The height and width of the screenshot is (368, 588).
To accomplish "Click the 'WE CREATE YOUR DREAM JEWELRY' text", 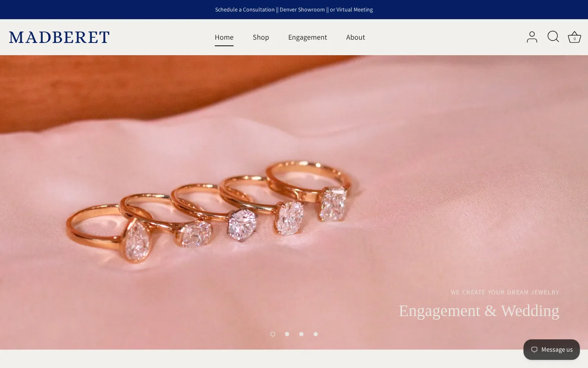I will click(505, 292).
